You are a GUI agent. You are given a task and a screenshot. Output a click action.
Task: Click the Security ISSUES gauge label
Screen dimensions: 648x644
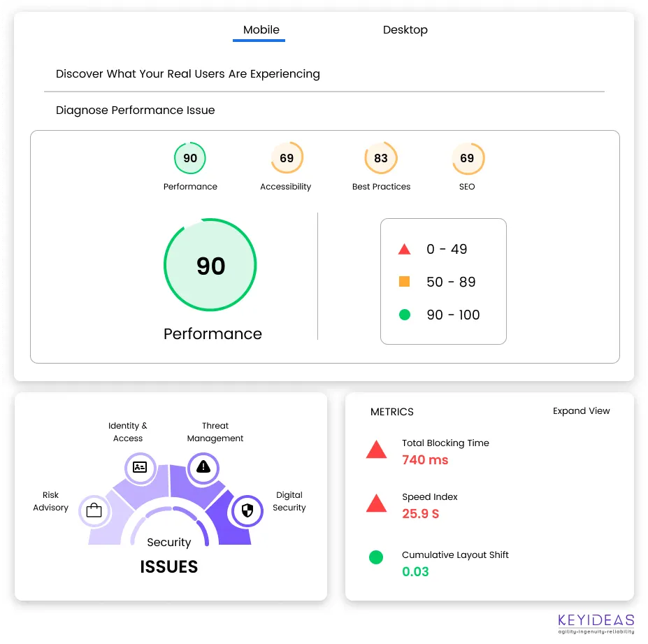click(168, 554)
